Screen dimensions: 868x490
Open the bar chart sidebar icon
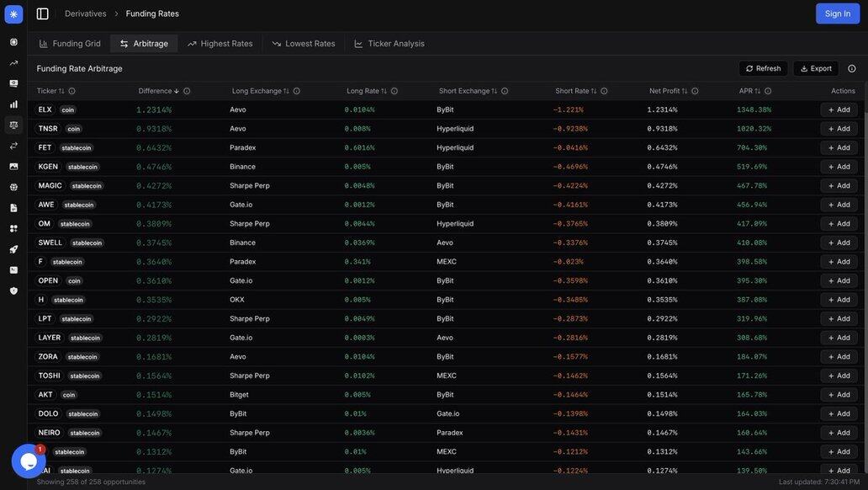click(x=13, y=104)
